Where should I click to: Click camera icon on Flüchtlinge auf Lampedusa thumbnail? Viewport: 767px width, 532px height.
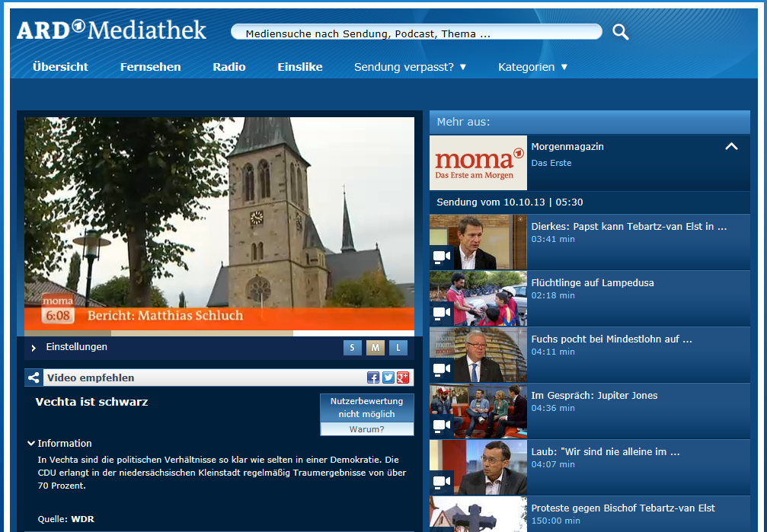tap(442, 313)
